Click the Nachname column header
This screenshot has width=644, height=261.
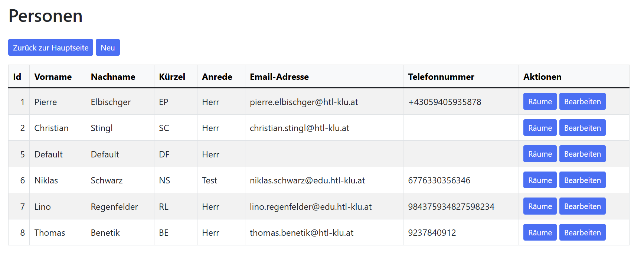click(x=113, y=77)
